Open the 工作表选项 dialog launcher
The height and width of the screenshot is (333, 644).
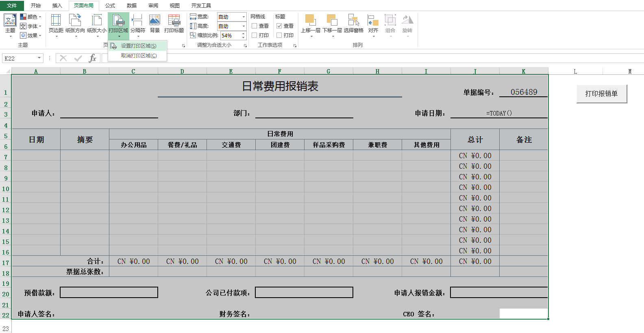pyautogui.click(x=295, y=46)
